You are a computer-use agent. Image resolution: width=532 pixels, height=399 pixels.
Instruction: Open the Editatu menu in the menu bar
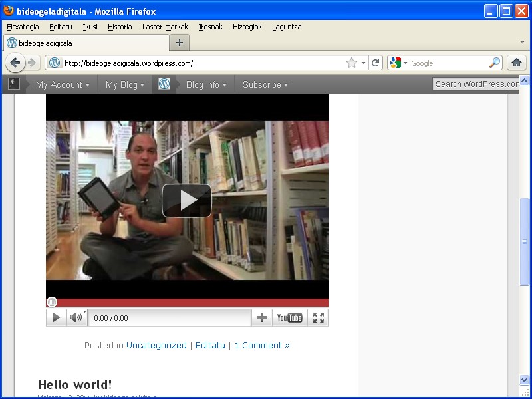(x=61, y=27)
